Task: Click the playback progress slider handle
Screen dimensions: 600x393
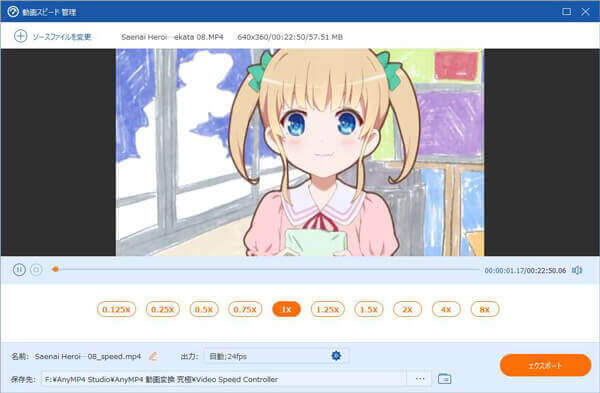Action: click(55, 269)
